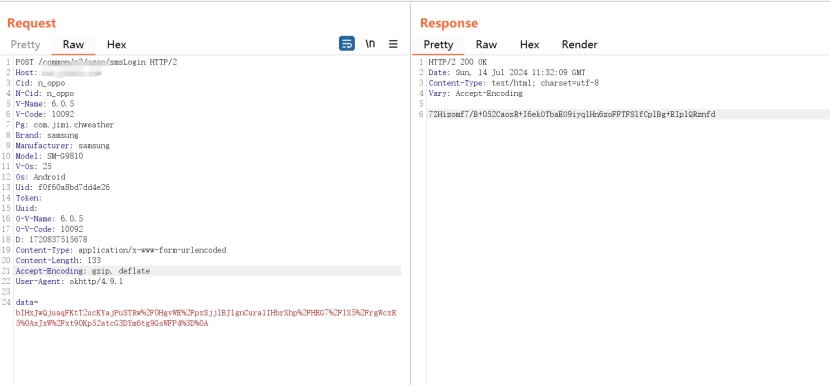The height and width of the screenshot is (385, 830).
Task: Click the request Content-Type urlencoded header
Action: (121, 250)
